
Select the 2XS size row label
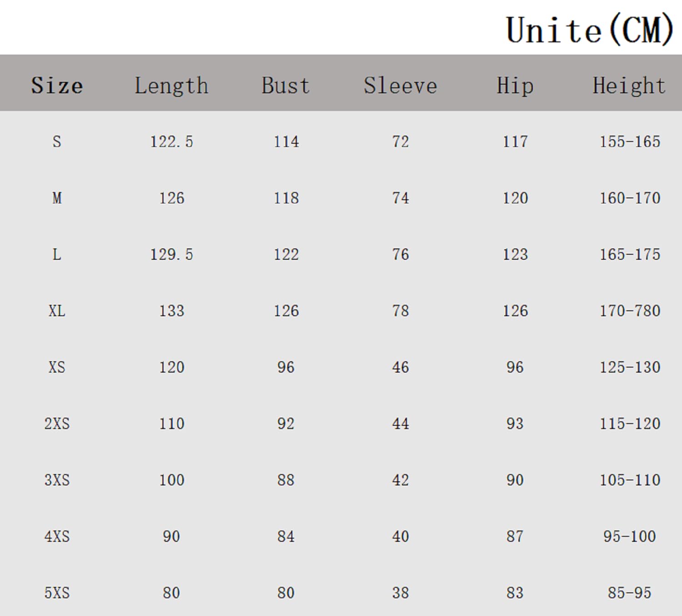[57, 424]
